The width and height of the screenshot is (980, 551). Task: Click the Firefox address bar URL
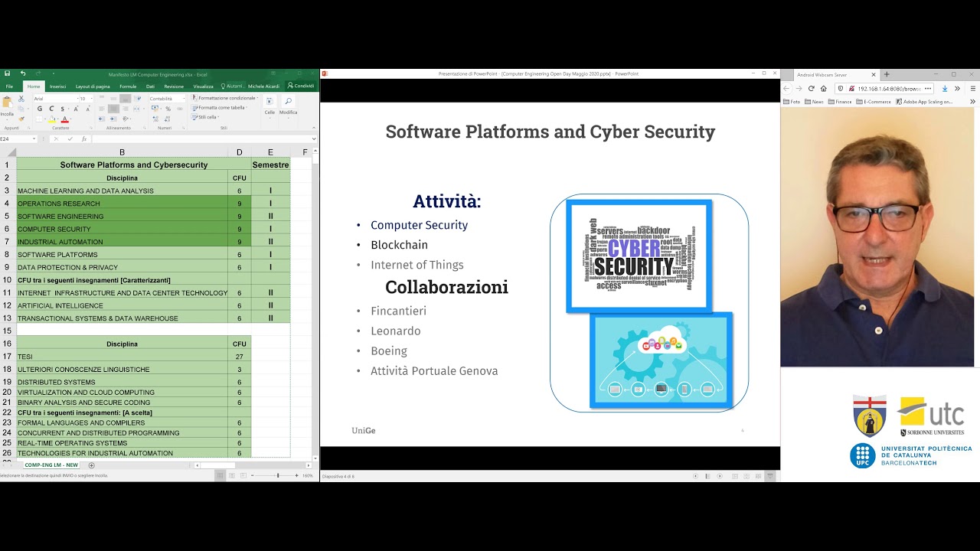click(x=889, y=89)
